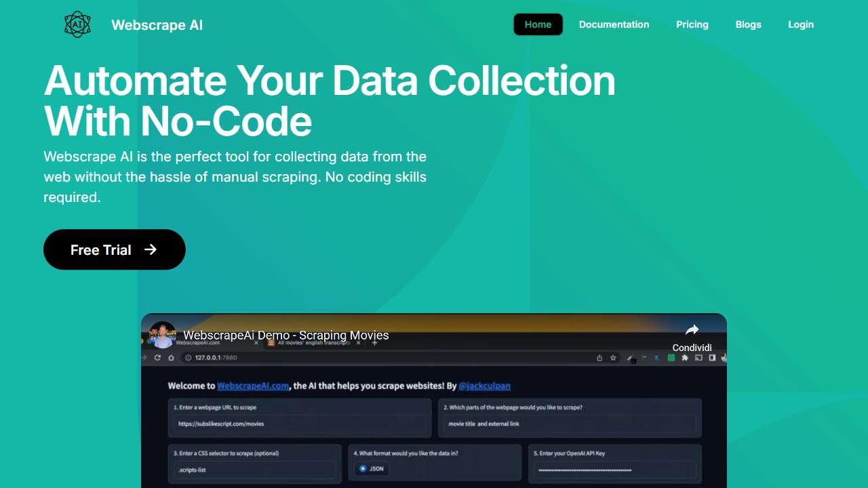Click the webpage URL to scrape field
868x488 pixels.
point(300,424)
